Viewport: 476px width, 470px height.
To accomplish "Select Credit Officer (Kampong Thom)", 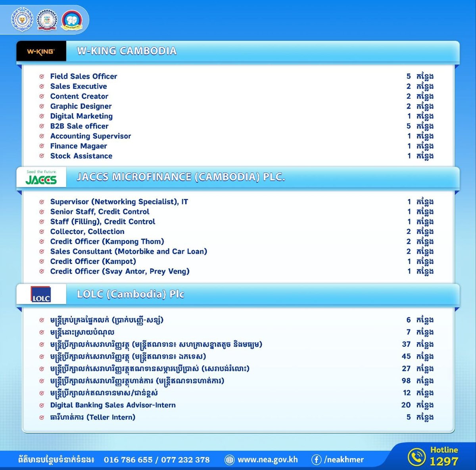I will coord(107,241).
